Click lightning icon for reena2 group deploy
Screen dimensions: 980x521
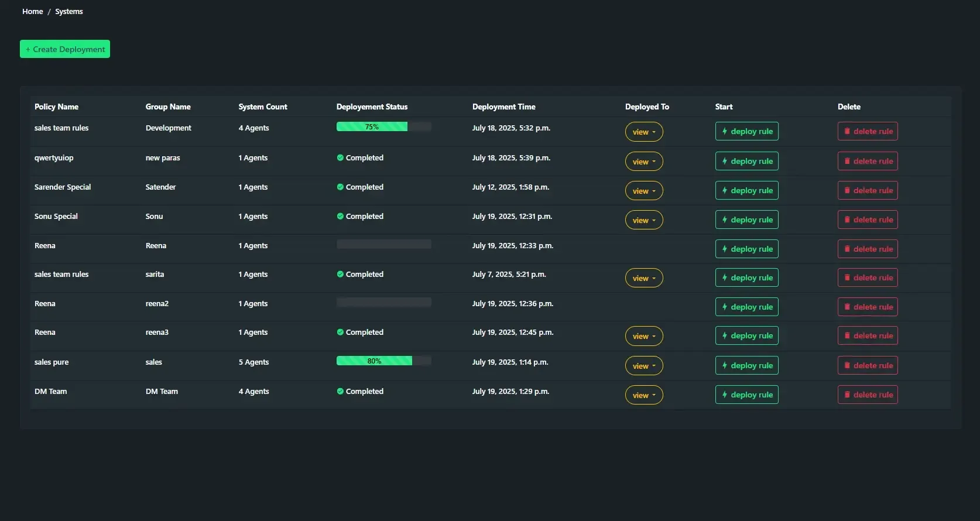[x=724, y=307]
